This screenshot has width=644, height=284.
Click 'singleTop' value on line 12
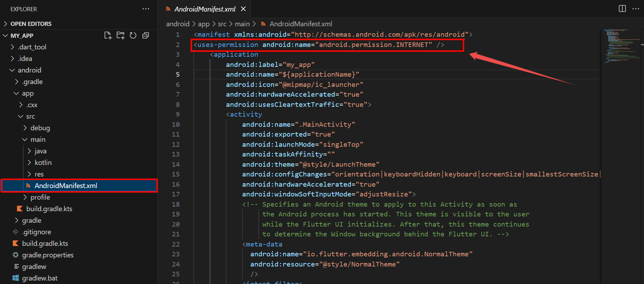[x=341, y=144]
